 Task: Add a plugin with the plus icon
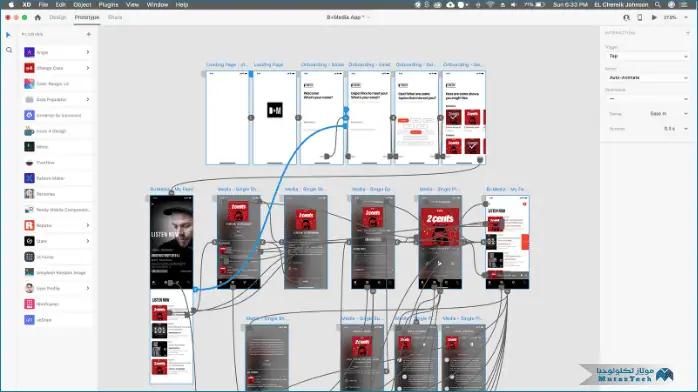click(89, 34)
